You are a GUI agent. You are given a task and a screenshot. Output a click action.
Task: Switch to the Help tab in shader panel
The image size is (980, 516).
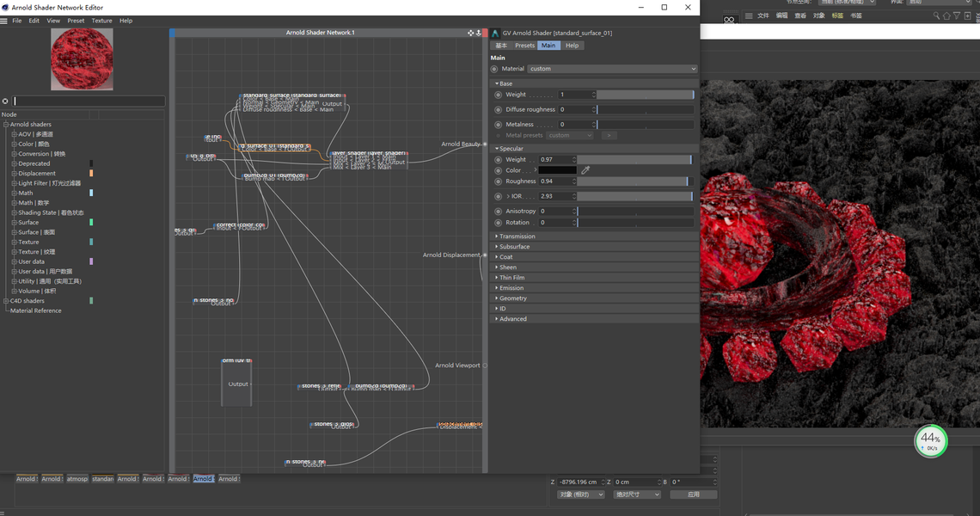click(x=572, y=46)
